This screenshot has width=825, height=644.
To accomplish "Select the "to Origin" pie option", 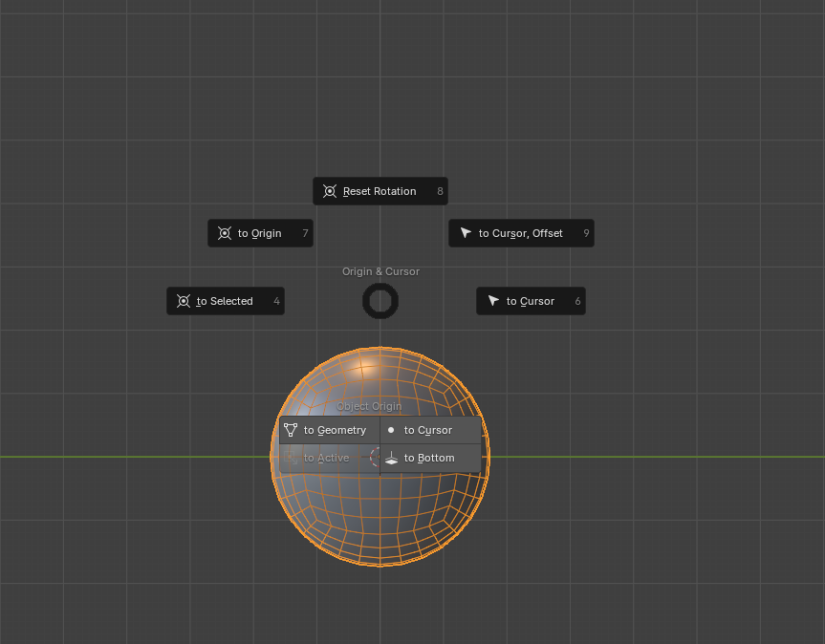I will point(260,233).
